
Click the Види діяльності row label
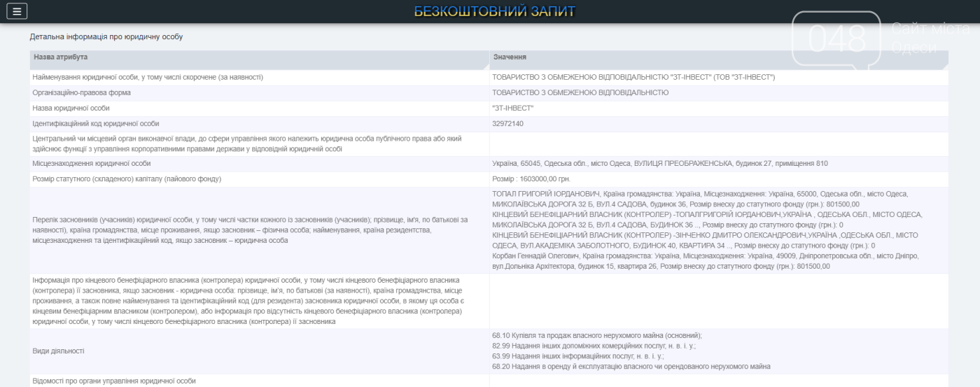(58, 351)
